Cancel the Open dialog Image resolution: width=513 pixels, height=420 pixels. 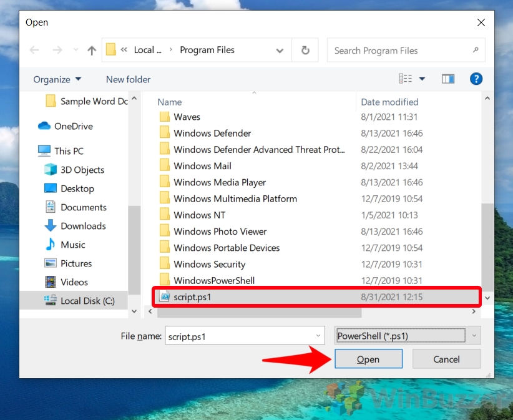click(446, 359)
